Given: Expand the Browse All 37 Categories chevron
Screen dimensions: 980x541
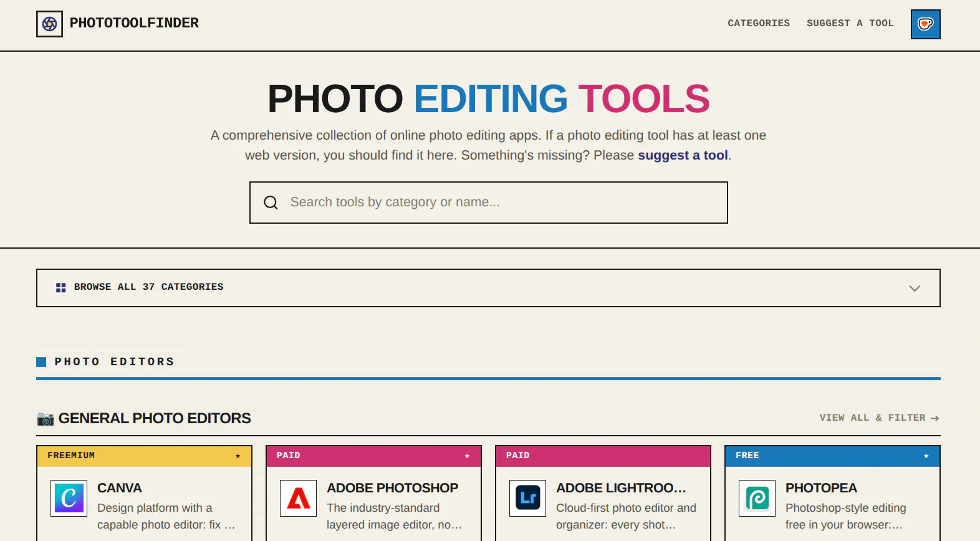Looking at the screenshot, I should point(914,288).
